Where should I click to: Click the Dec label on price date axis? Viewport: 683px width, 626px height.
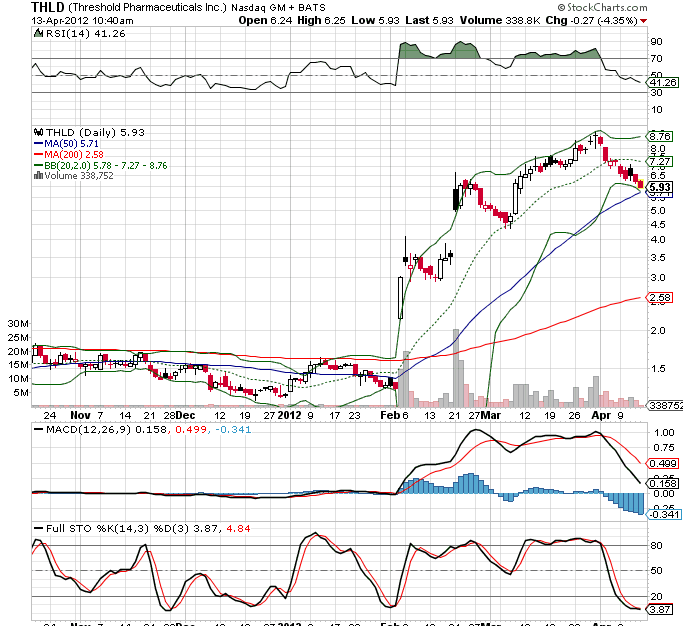(x=186, y=415)
